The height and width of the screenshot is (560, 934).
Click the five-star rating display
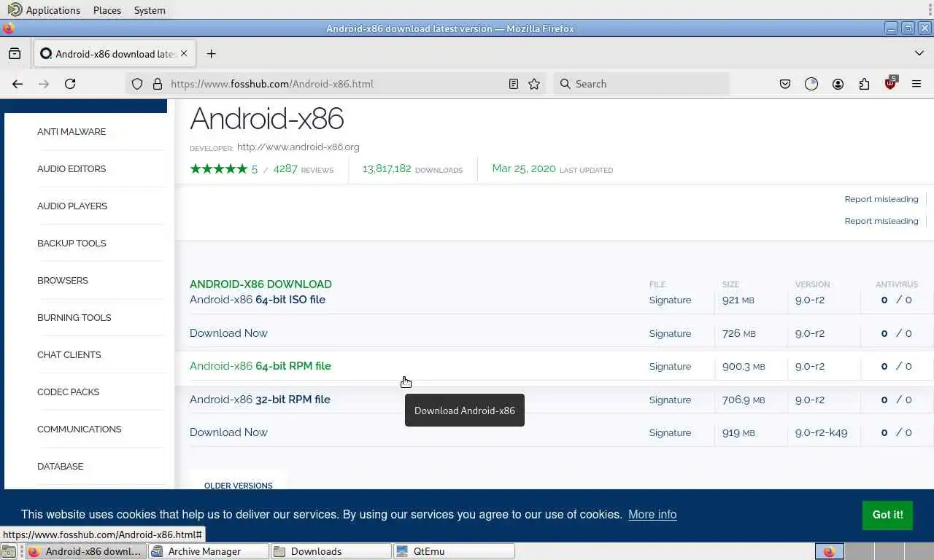click(219, 168)
